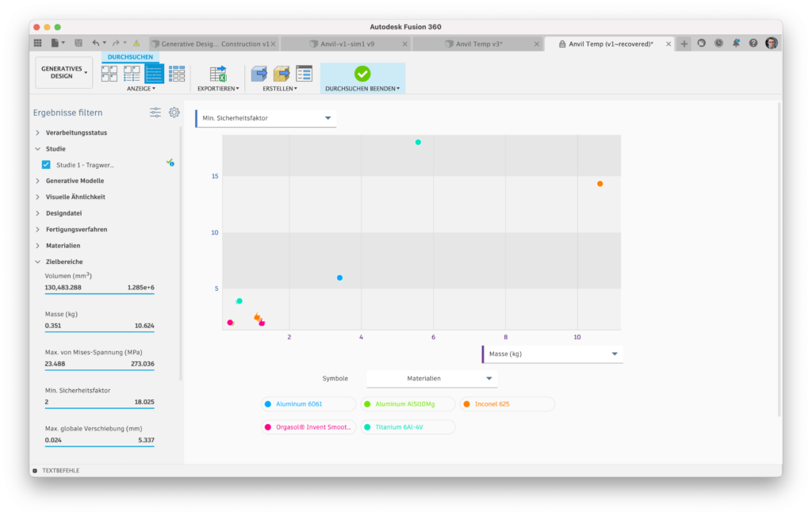
Task: Open the job status clock icon
Action: [718, 44]
